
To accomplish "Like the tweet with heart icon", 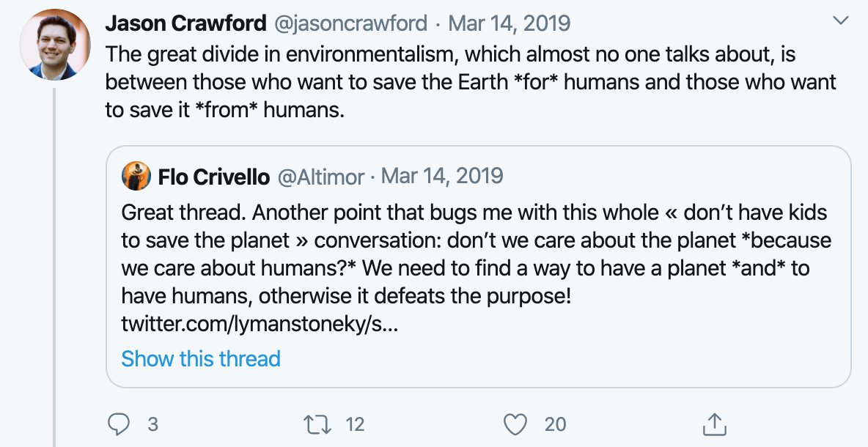I will pyautogui.click(x=516, y=424).
